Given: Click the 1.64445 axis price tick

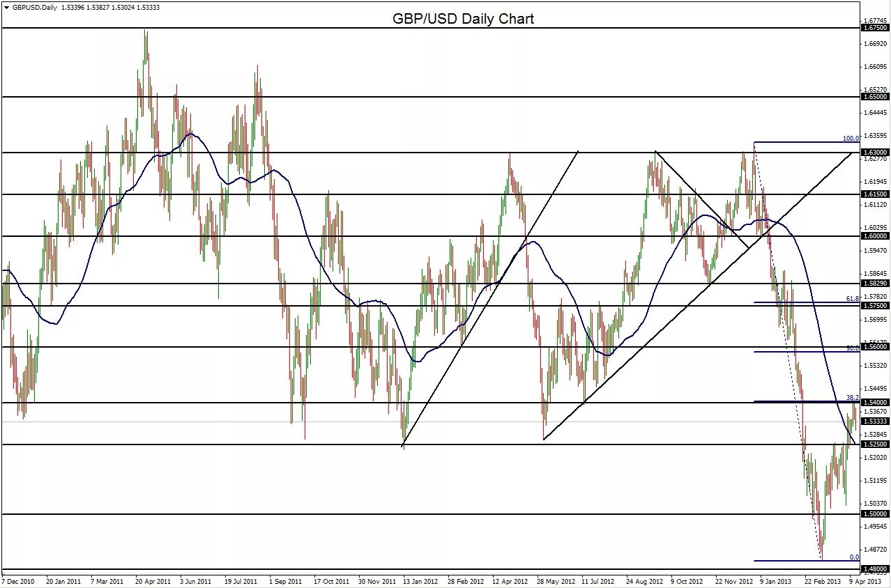Looking at the screenshot, I should (x=876, y=112).
